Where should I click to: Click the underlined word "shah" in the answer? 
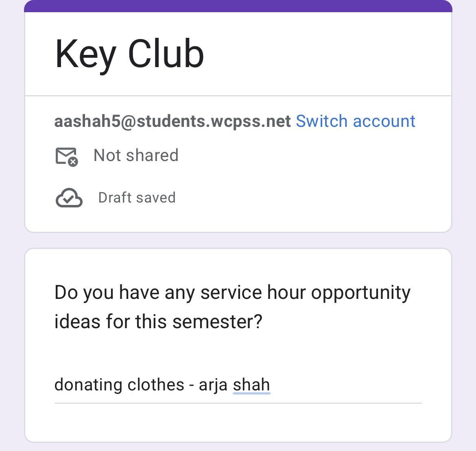click(x=251, y=385)
